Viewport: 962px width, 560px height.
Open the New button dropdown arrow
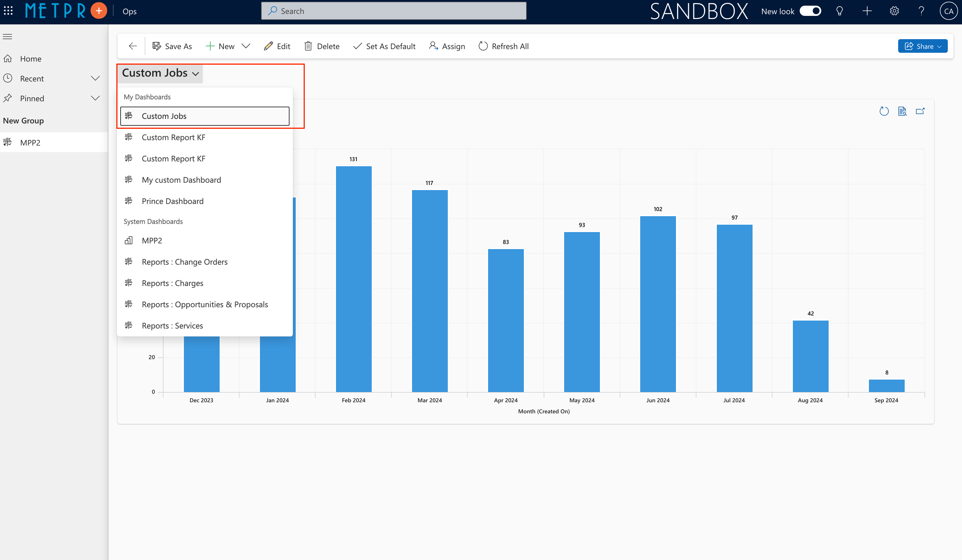click(x=246, y=46)
